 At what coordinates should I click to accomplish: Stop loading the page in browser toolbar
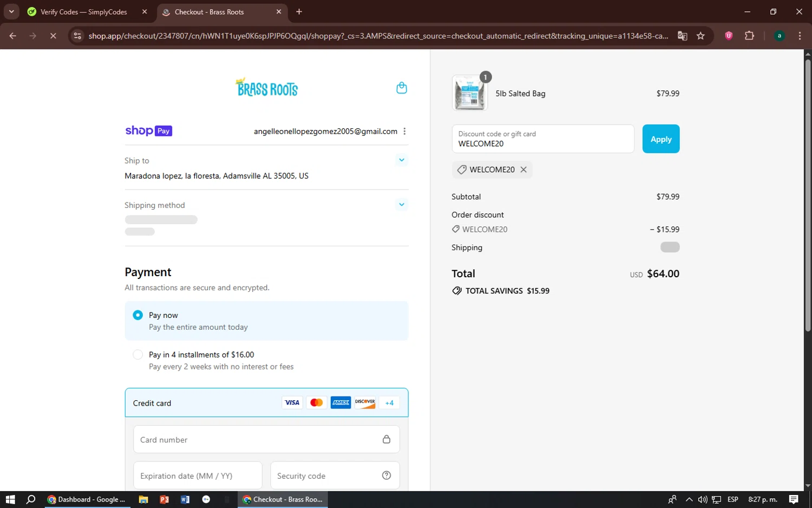pos(53,36)
